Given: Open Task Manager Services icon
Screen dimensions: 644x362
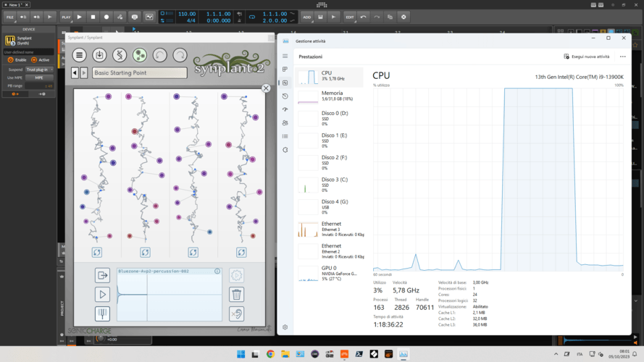Looking at the screenshot, I should (285, 150).
